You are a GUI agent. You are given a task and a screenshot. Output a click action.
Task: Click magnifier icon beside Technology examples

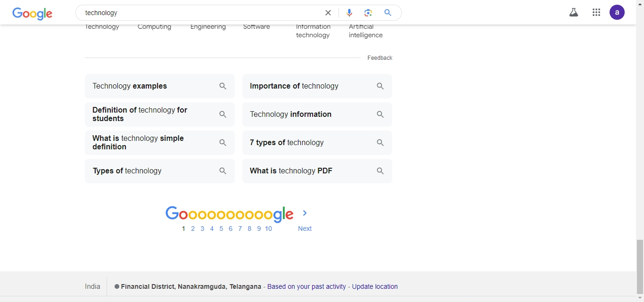(223, 86)
